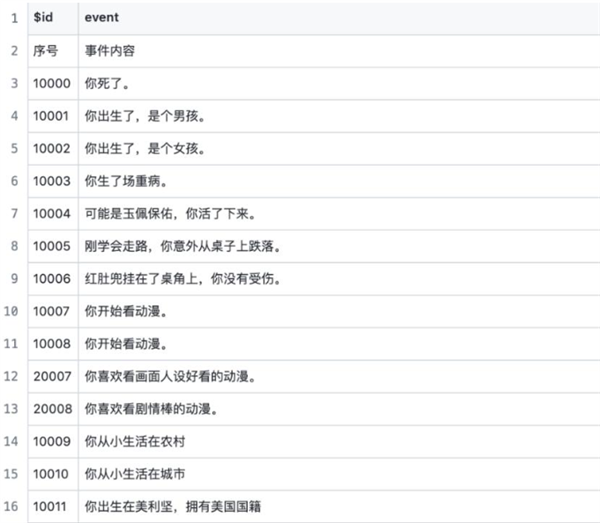Select line number 12
This screenshot has width=600, height=523.
coord(12,376)
